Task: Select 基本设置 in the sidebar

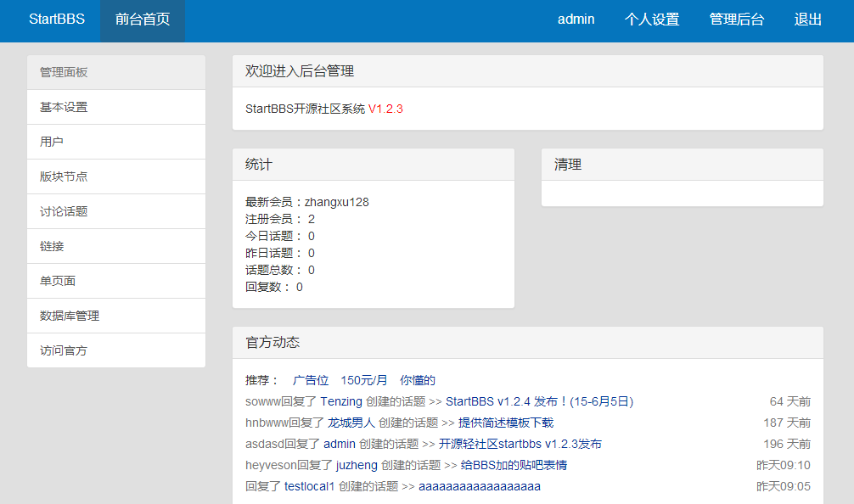Action: (116, 107)
